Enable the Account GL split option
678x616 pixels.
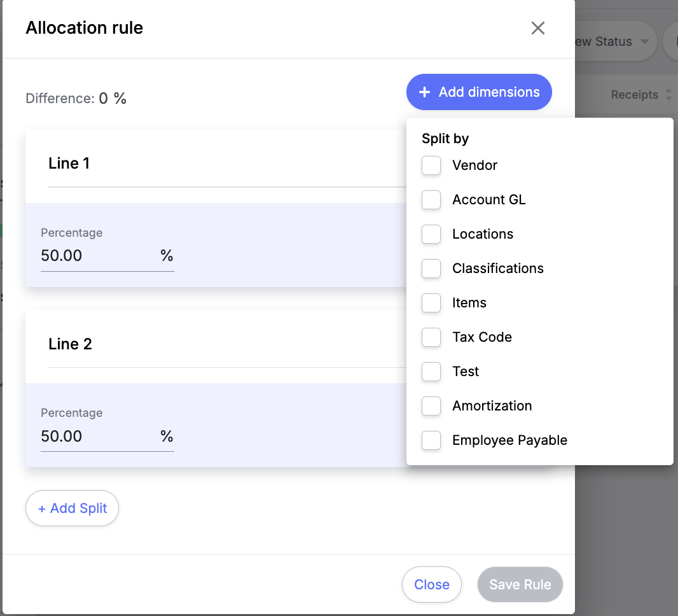pyautogui.click(x=431, y=200)
